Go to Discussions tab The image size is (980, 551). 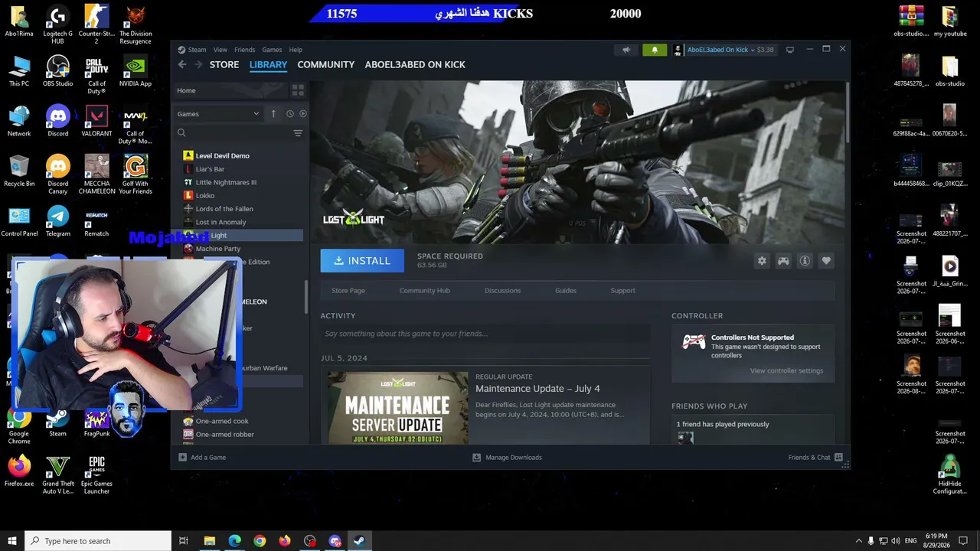point(502,291)
